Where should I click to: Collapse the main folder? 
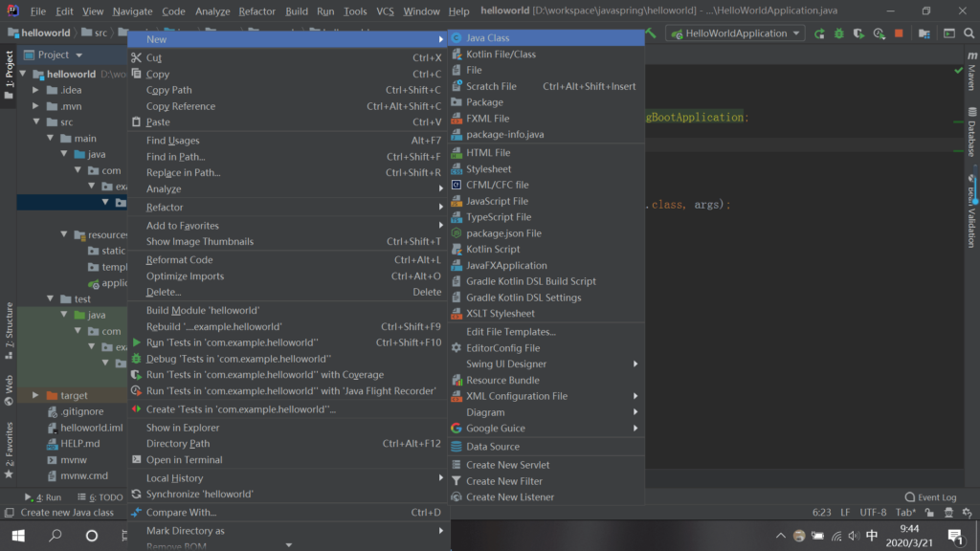click(50, 138)
